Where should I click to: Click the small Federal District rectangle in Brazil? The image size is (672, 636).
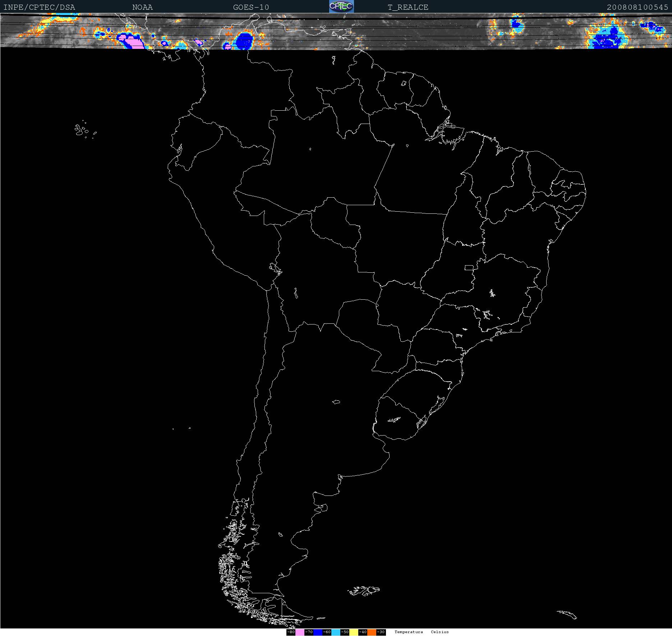point(469,267)
